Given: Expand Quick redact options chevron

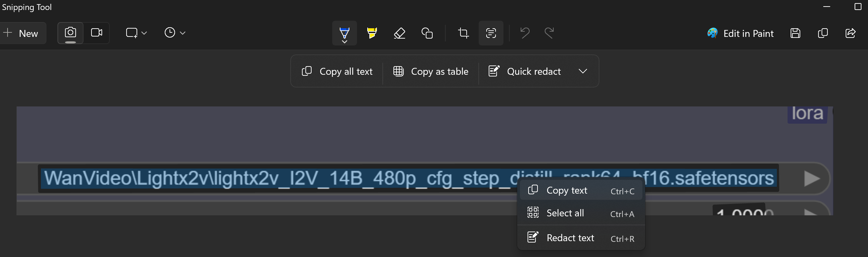Looking at the screenshot, I should pyautogui.click(x=583, y=71).
